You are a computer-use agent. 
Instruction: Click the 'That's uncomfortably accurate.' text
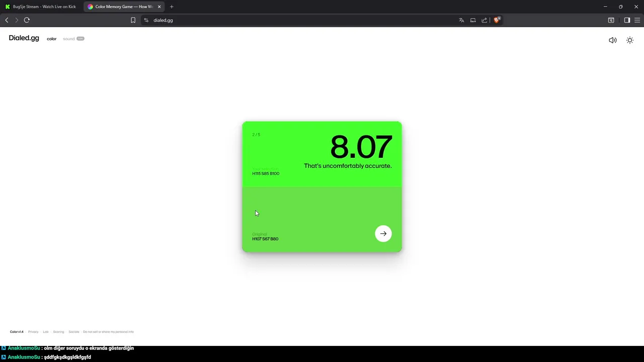pyautogui.click(x=348, y=166)
